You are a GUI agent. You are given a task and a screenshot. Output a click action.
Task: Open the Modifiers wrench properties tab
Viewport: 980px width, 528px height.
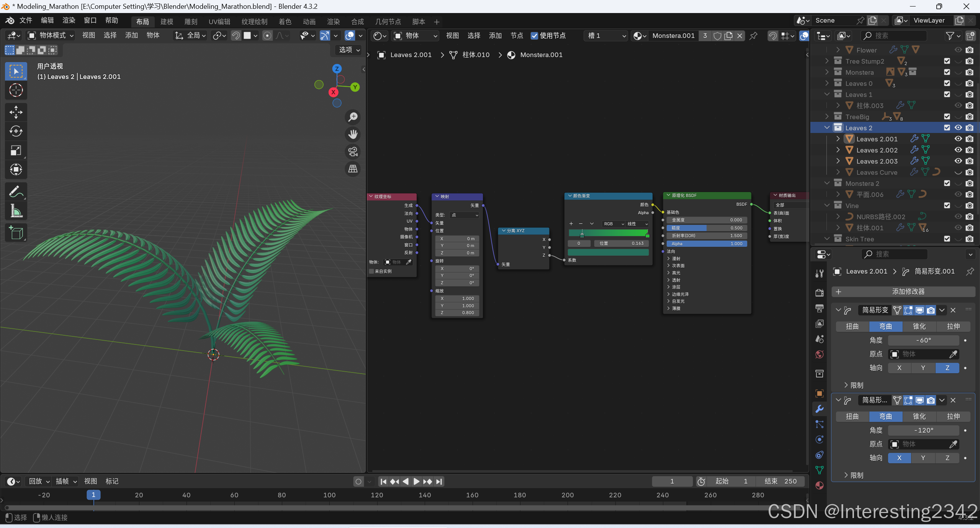coord(820,409)
